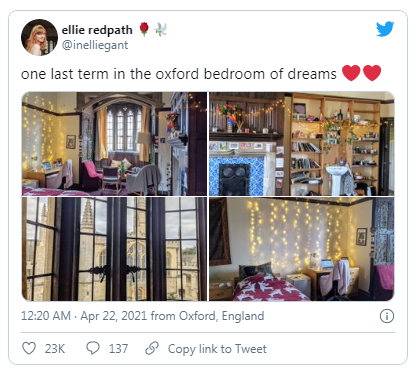This screenshot has width=417, height=373.
Task: Click ellie redpath's profile avatar
Action: point(39,37)
